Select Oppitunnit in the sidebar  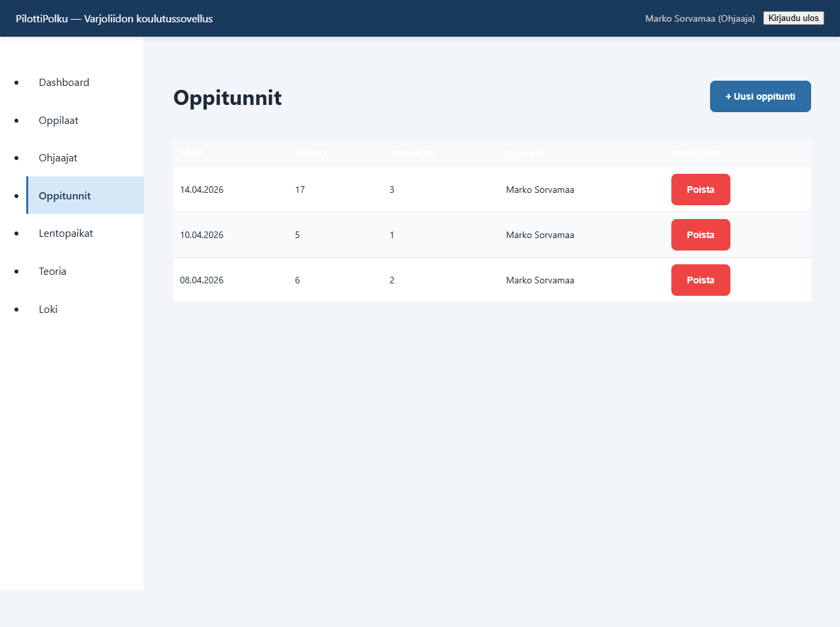tap(64, 196)
